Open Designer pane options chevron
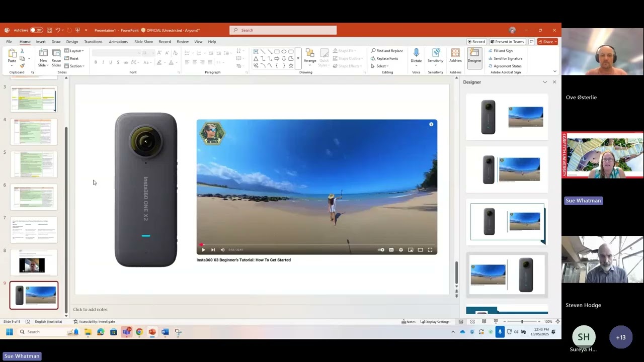This screenshot has height=362, width=644. 545,82
